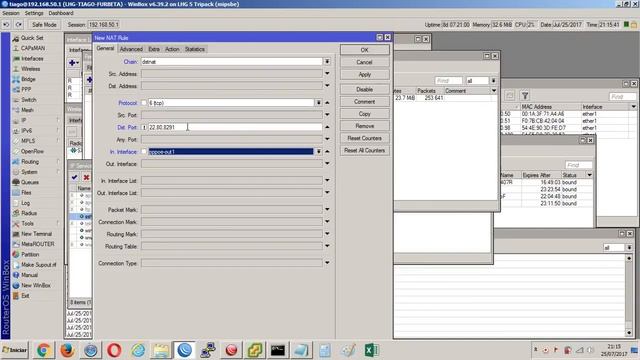The image size is (640, 360).
Task: Open Firefox from the taskbar
Action: [x=67, y=350]
